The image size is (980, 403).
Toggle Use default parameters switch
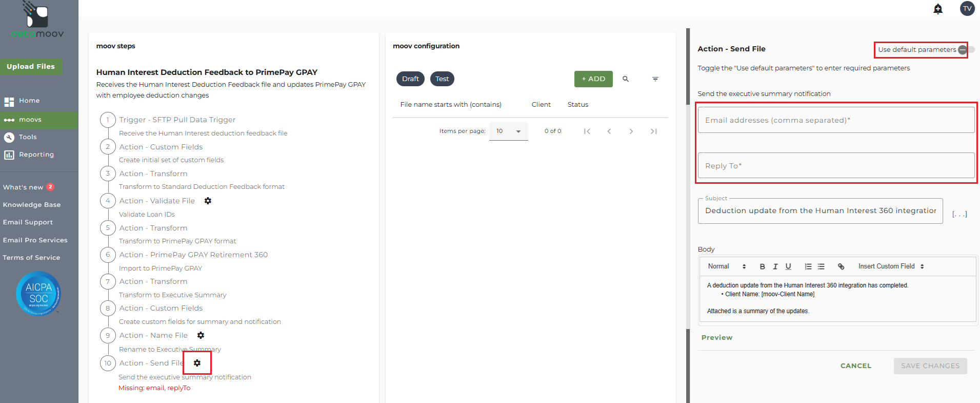(x=966, y=50)
